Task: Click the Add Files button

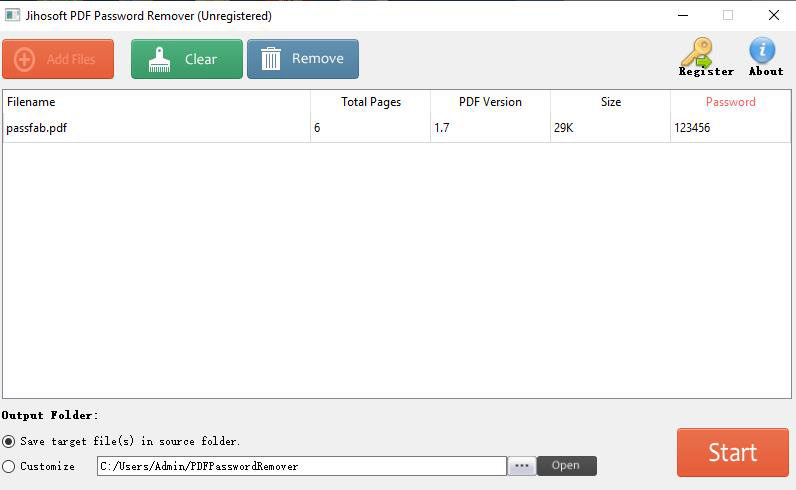Action: click(58, 59)
